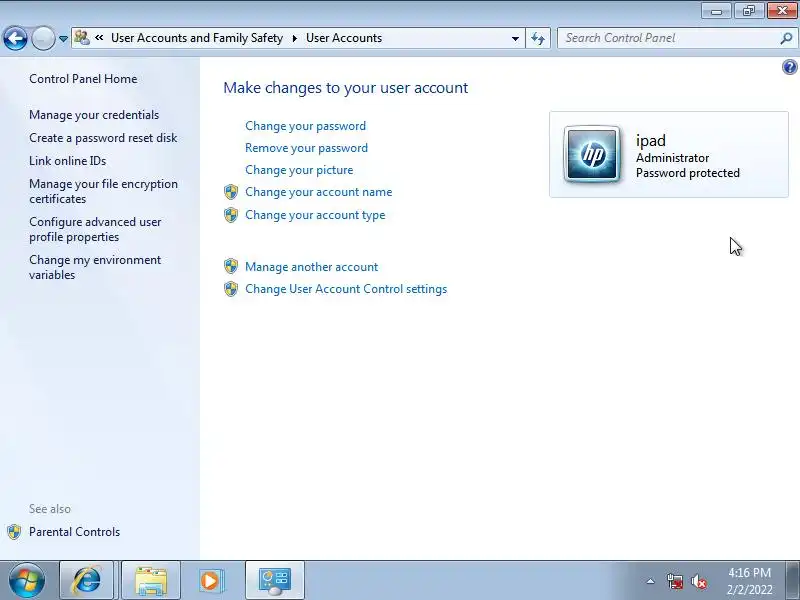
Task: Click shield icon beside Manage another account
Action: point(231,266)
